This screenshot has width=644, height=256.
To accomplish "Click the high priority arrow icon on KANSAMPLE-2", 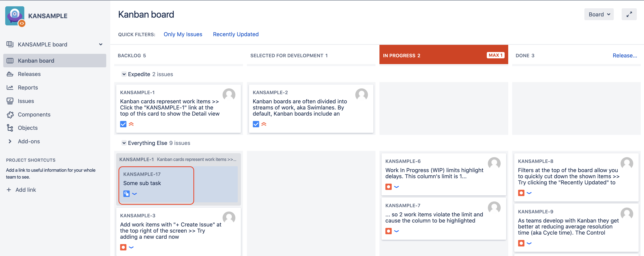I will point(264,124).
